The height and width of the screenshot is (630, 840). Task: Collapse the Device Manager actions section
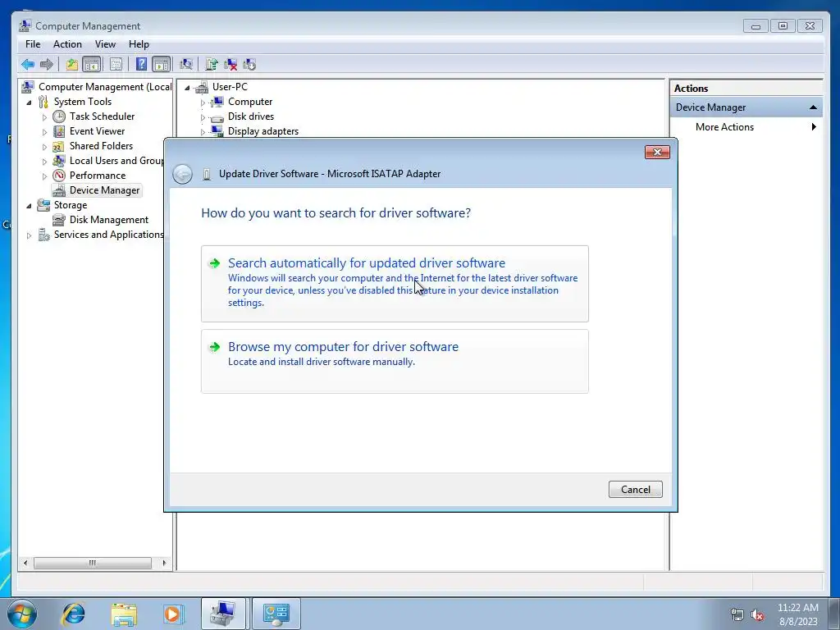[813, 107]
